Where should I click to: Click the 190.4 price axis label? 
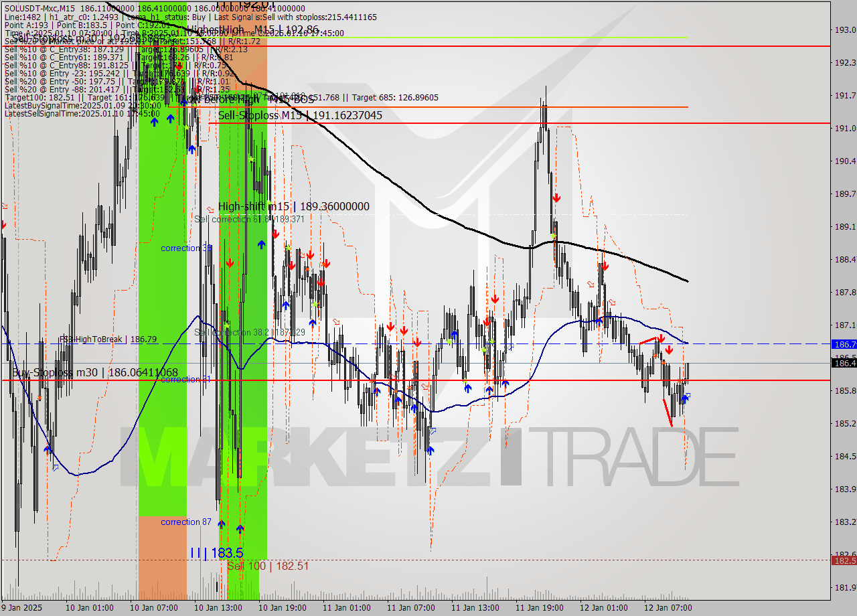pyautogui.click(x=845, y=161)
